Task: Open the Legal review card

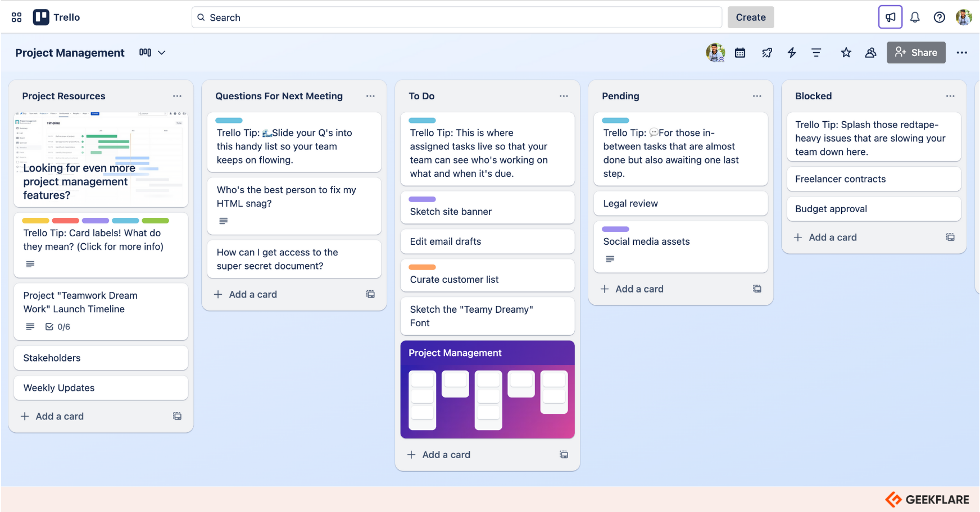Action: pos(681,203)
